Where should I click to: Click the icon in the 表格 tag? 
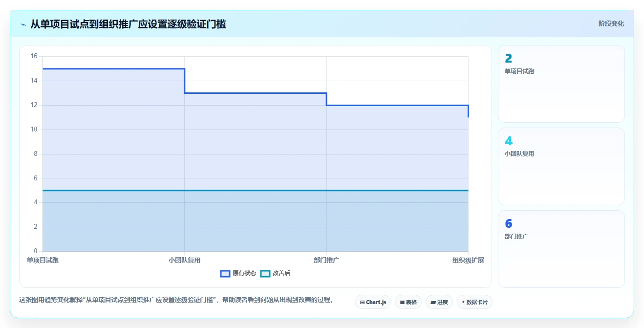pyautogui.click(x=402, y=302)
